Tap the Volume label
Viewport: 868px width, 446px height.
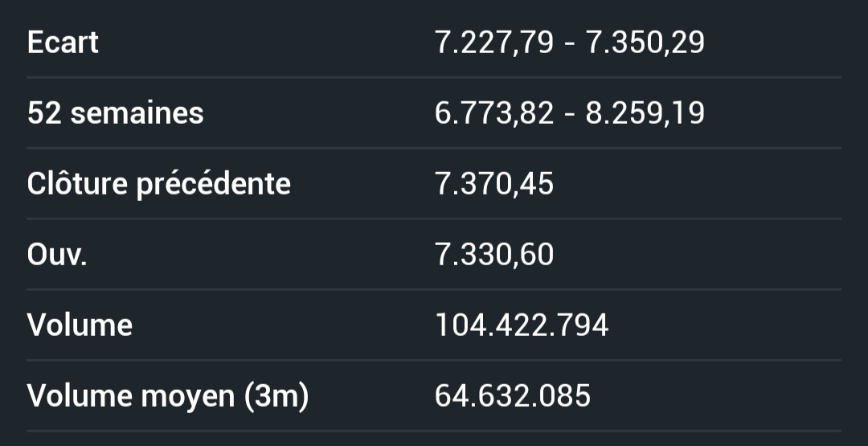(80, 325)
